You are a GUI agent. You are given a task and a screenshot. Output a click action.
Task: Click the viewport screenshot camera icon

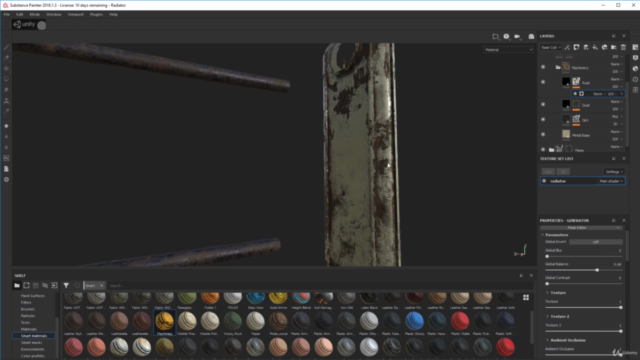[531, 36]
